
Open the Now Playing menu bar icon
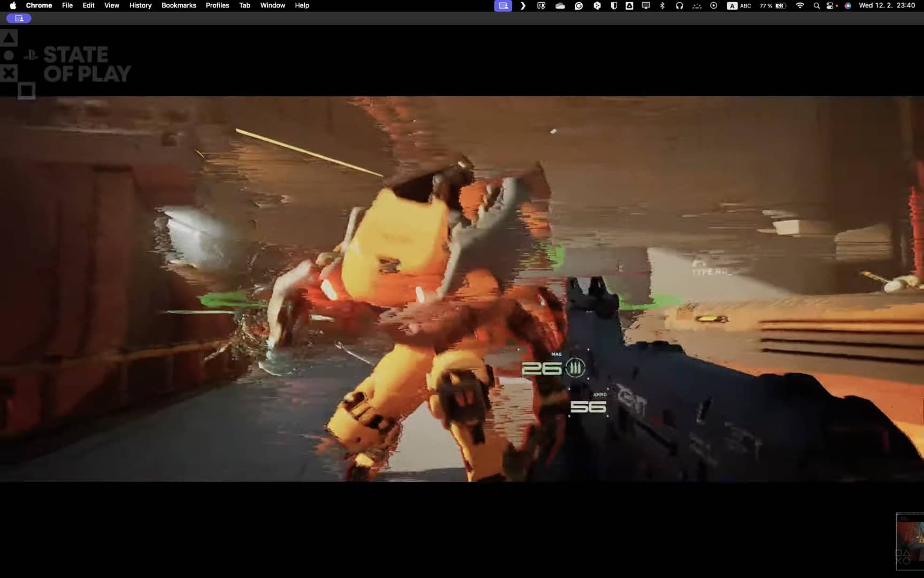(x=714, y=6)
